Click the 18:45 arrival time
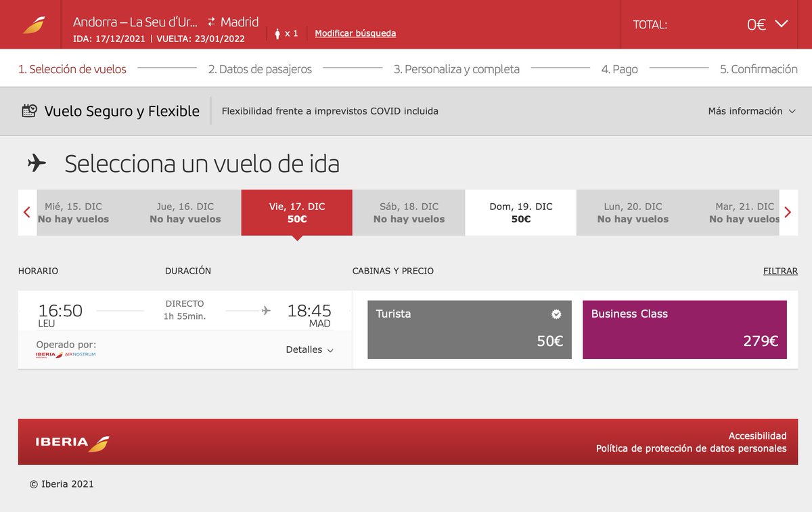 [309, 311]
